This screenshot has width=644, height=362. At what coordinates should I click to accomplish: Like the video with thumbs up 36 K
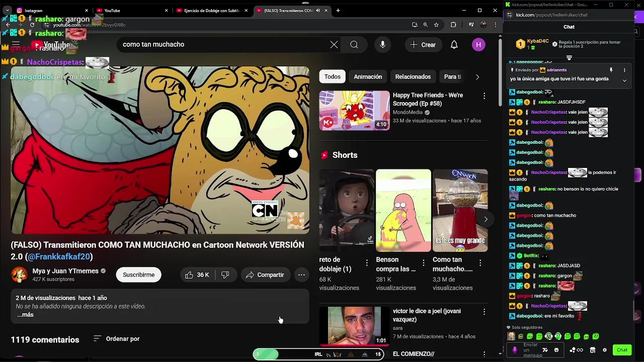[x=197, y=275]
